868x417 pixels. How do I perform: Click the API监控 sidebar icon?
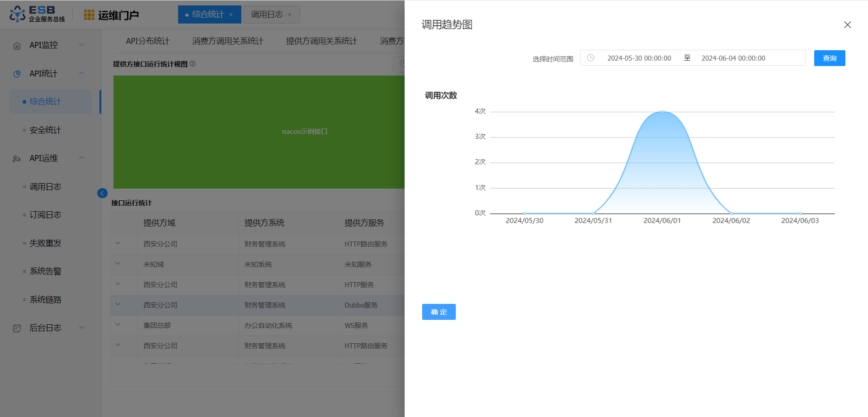tap(17, 46)
